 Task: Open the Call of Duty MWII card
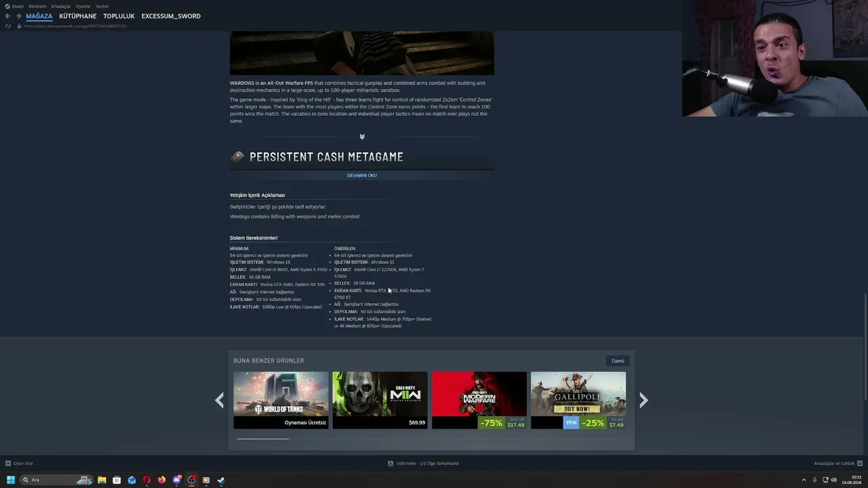(380, 400)
